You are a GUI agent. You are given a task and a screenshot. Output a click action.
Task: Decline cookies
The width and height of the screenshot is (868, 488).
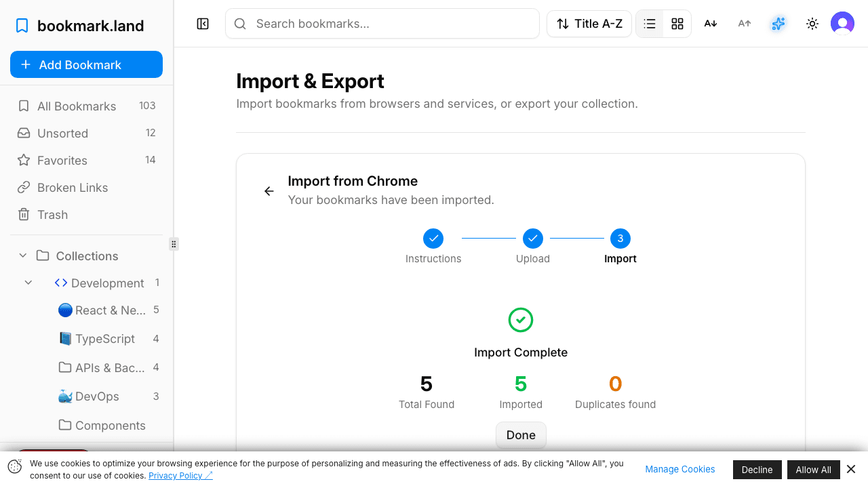point(757,470)
